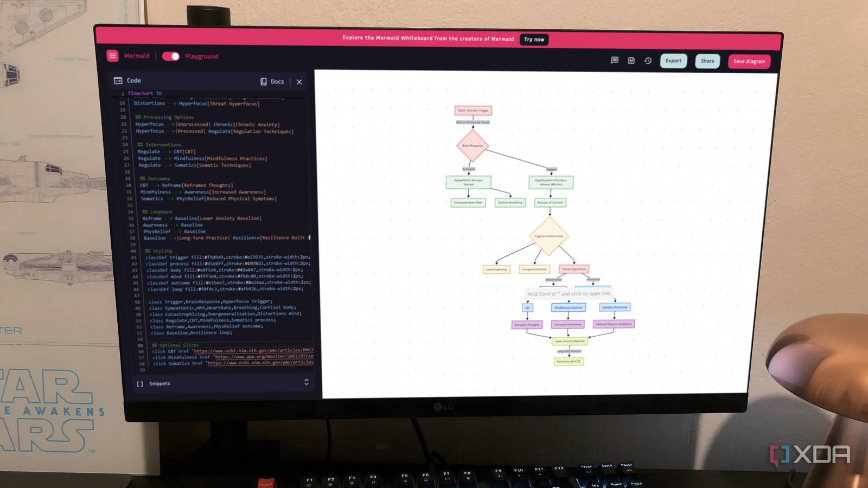Open the CBT link node in the diagram
The width and height of the screenshot is (868, 488).
(527, 307)
